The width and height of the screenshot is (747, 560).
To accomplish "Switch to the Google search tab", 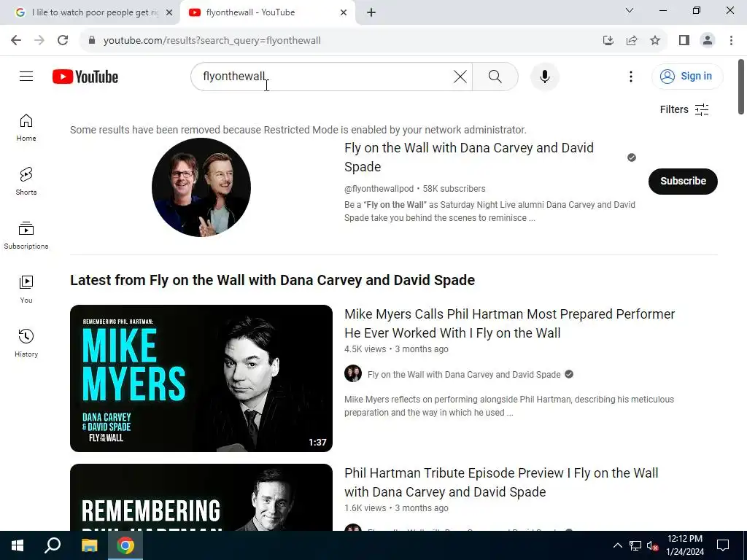I will click(90, 12).
